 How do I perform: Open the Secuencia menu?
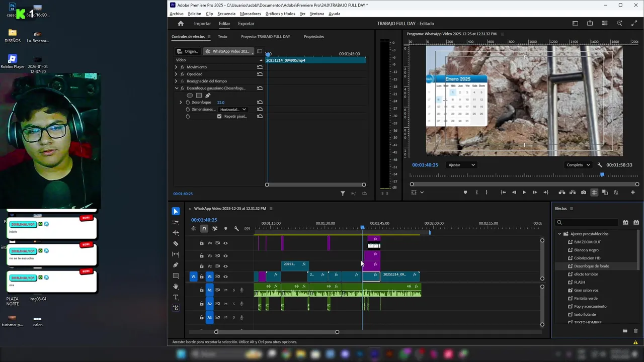[x=226, y=14]
